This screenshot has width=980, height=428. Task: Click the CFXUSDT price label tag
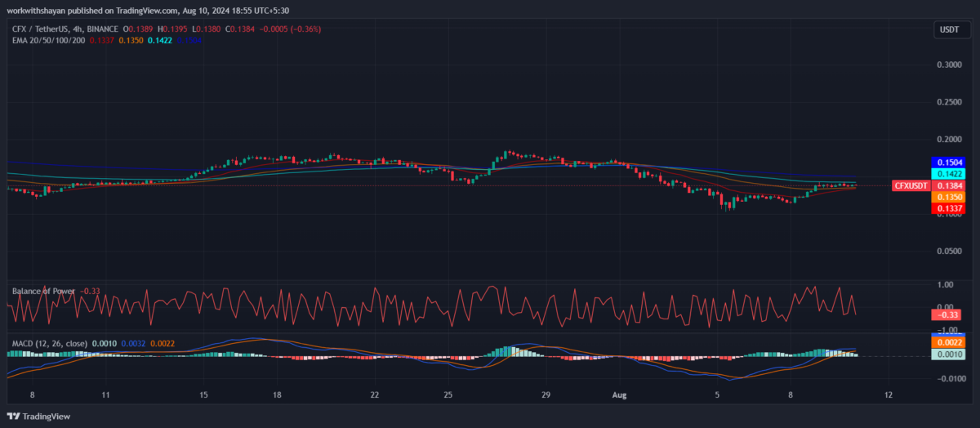911,186
